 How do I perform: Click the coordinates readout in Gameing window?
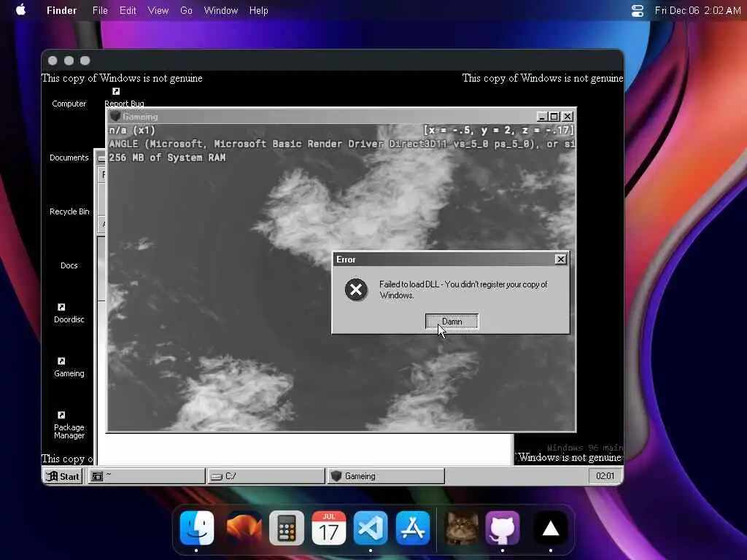pyautogui.click(x=499, y=130)
